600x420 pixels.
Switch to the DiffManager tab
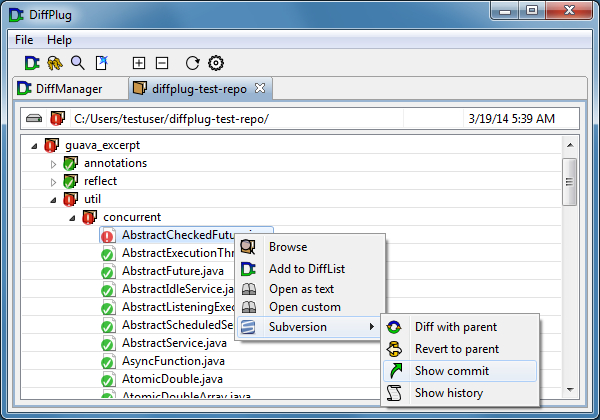click(71, 89)
